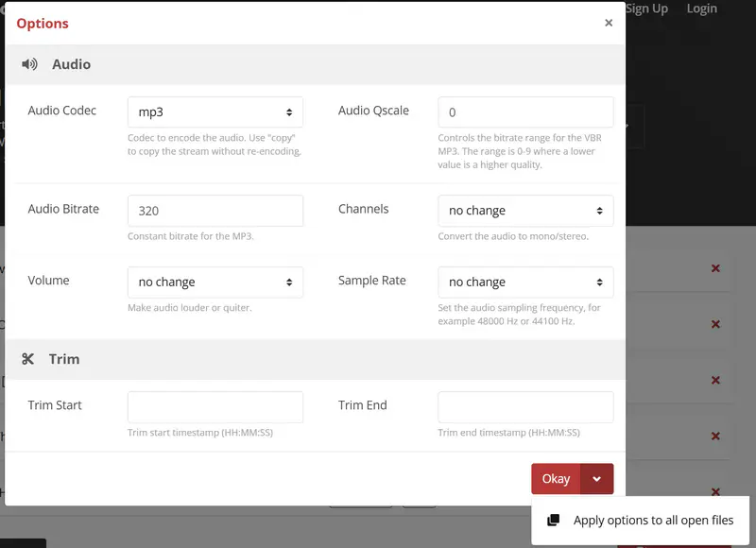Open the Channels dropdown
The image size is (756, 548).
click(x=525, y=210)
